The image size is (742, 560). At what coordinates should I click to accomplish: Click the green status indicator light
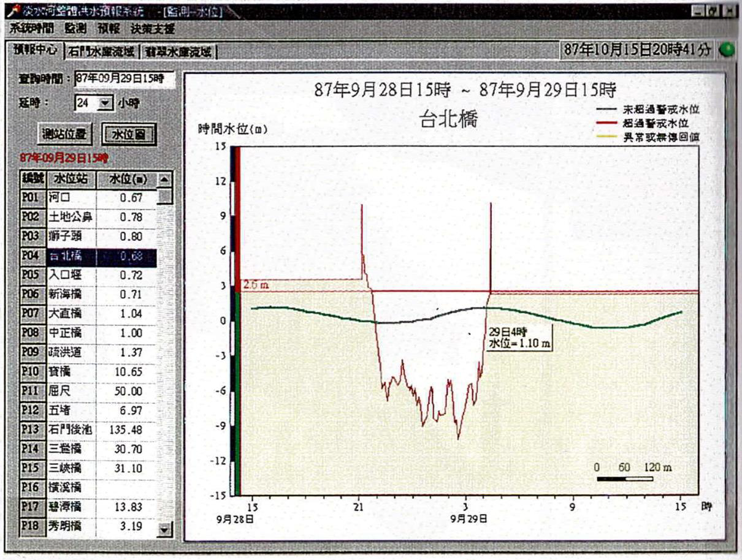(727, 51)
